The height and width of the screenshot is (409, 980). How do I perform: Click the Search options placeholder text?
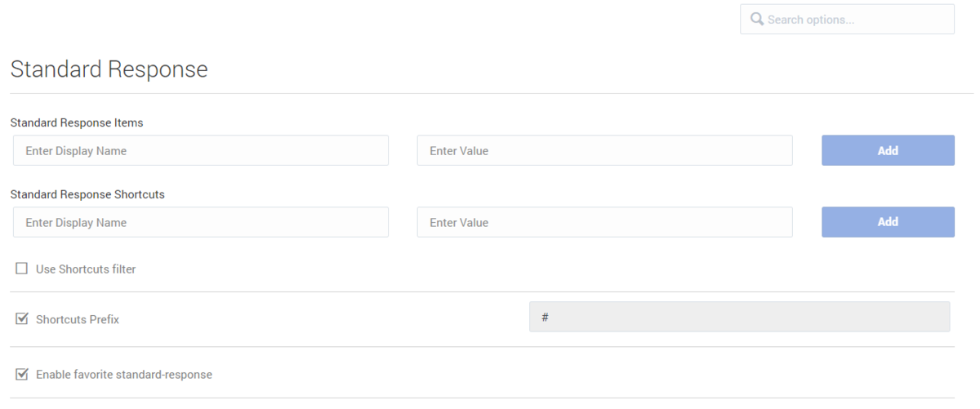(811, 20)
